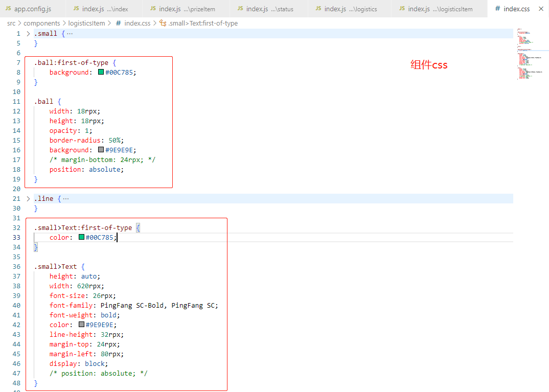Expand the folded .line rule
The width and height of the screenshot is (549, 392).
28,198
